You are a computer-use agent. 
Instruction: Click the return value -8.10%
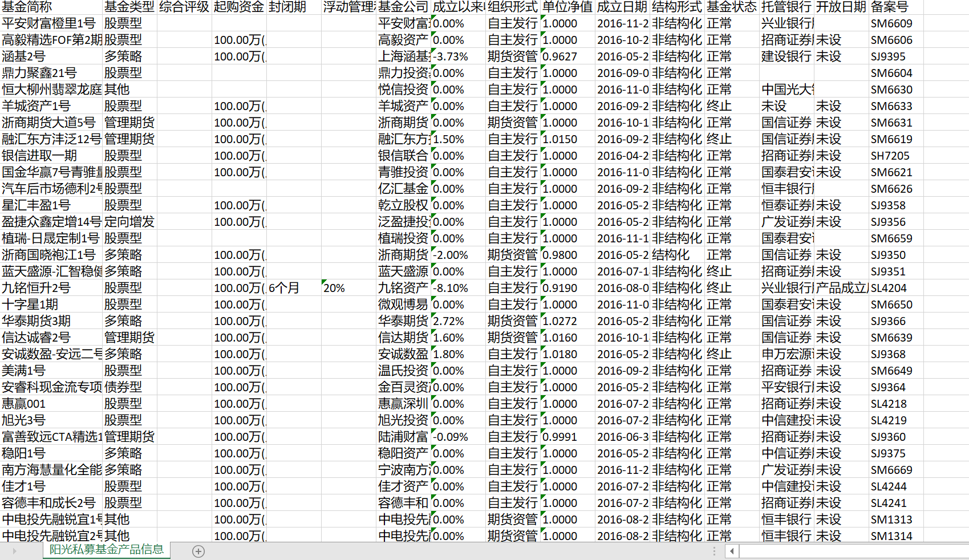point(451,288)
